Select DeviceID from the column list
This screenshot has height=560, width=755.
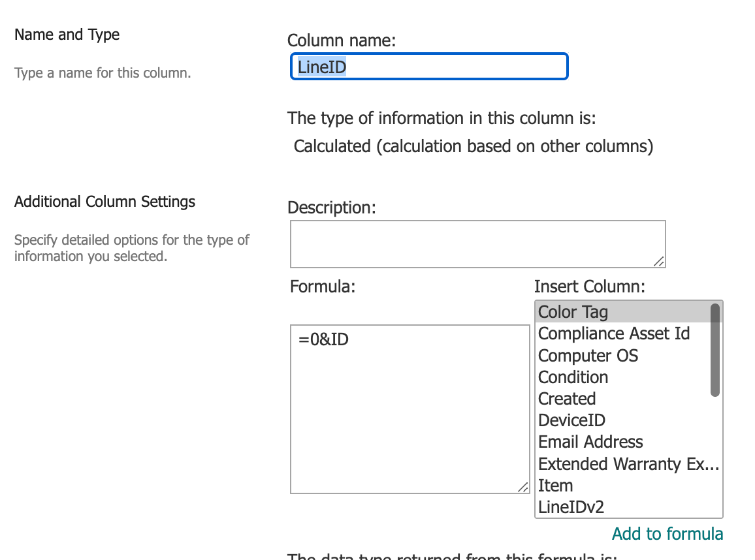pos(571,420)
